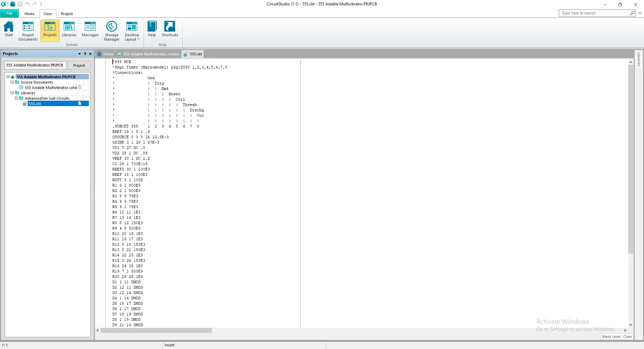644x349 pixels.
Task: Collapse the Libraries folder in the tree
Action: 12,93
